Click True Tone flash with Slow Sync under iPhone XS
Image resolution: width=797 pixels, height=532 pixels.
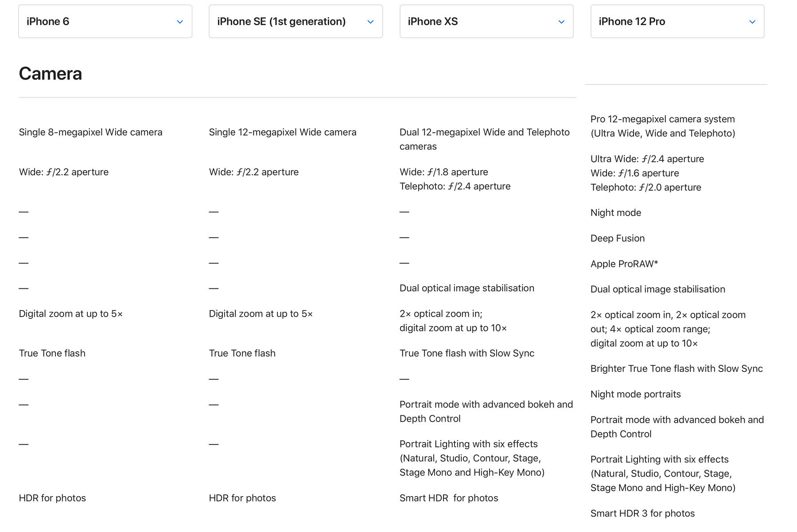pos(467,353)
